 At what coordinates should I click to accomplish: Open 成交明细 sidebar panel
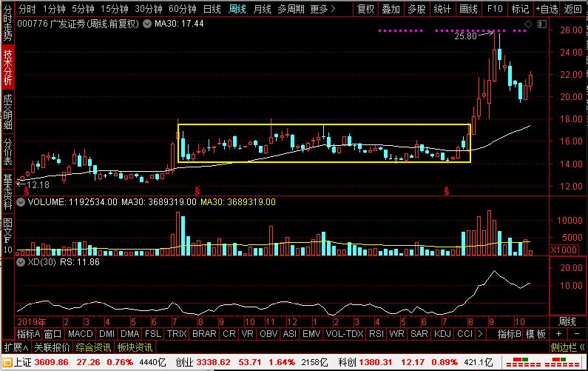pos(7,112)
